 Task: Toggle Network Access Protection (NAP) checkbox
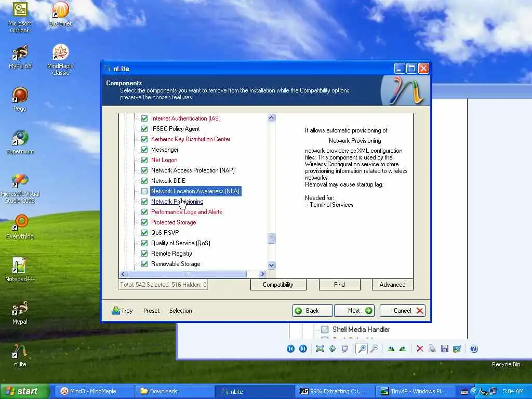[x=144, y=170]
